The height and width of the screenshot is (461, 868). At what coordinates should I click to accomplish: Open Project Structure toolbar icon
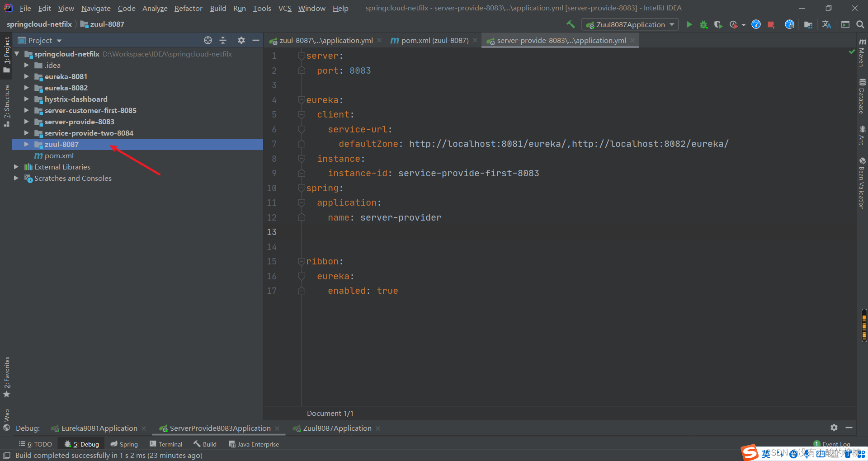pyautogui.click(x=808, y=24)
